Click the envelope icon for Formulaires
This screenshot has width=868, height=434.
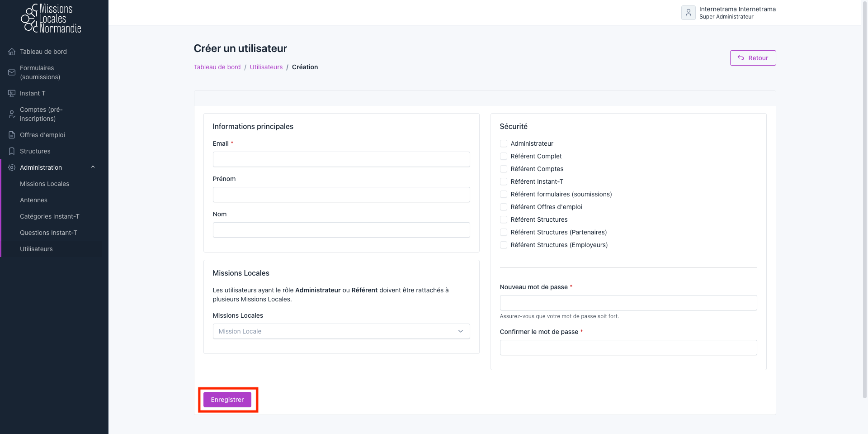(x=12, y=72)
